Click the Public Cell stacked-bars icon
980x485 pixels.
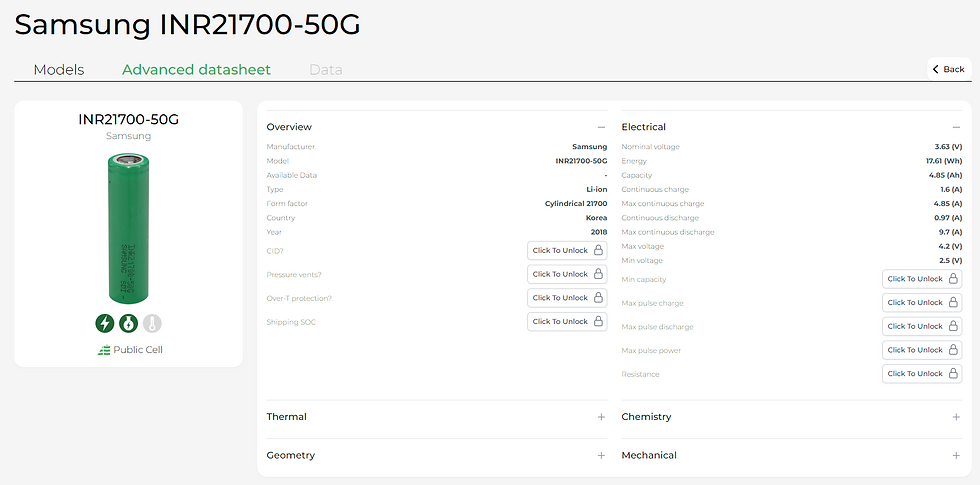104,350
